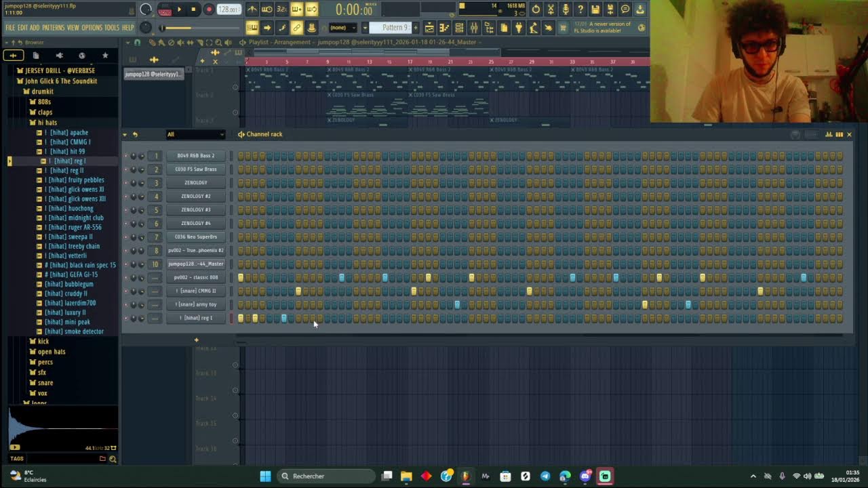Click the save project floppy icon
Screen dimensions: 868x488
[x=595, y=9]
